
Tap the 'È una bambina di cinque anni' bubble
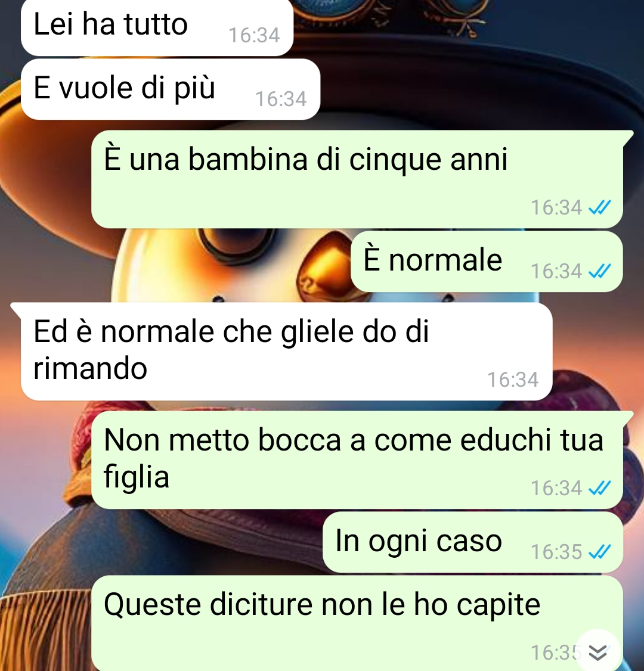(357, 179)
